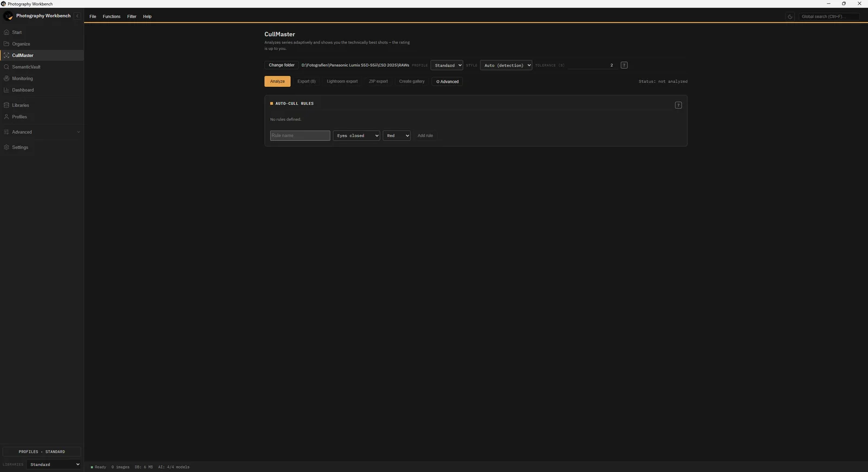The image size is (868, 472).
Task: Open the Libraries dropdown in sidebar footer
Action: [x=54, y=464]
